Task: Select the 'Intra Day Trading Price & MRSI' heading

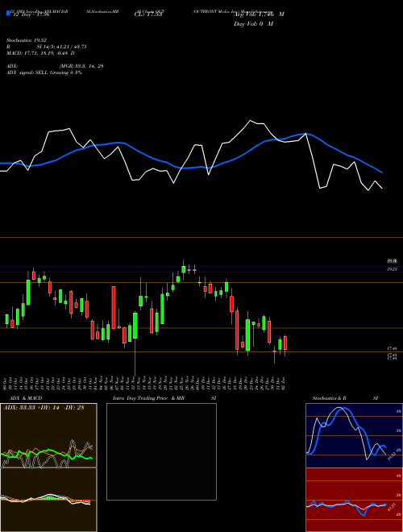Action: pos(164,398)
